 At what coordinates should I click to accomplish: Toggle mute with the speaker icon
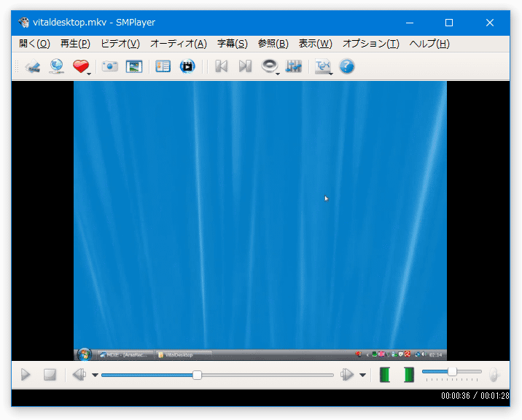pyautogui.click(x=495, y=375)
